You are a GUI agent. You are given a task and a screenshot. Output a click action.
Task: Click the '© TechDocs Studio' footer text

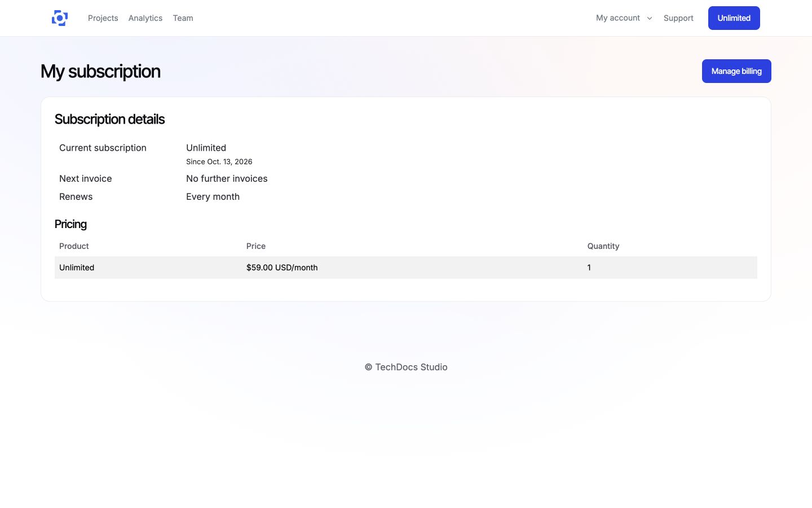pos(406,367)
